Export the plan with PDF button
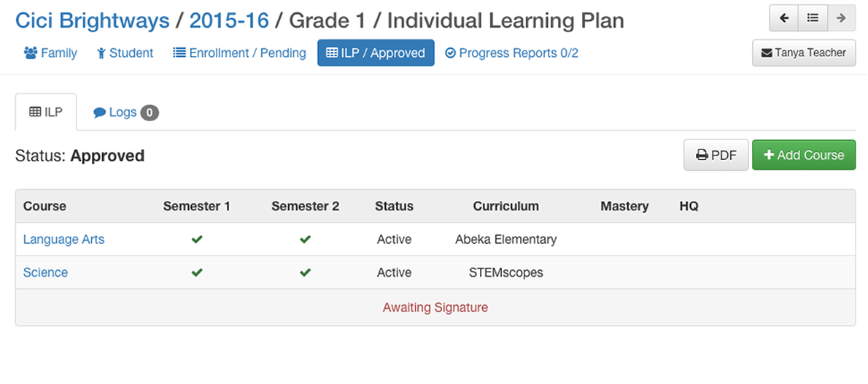 pos(716,155)
